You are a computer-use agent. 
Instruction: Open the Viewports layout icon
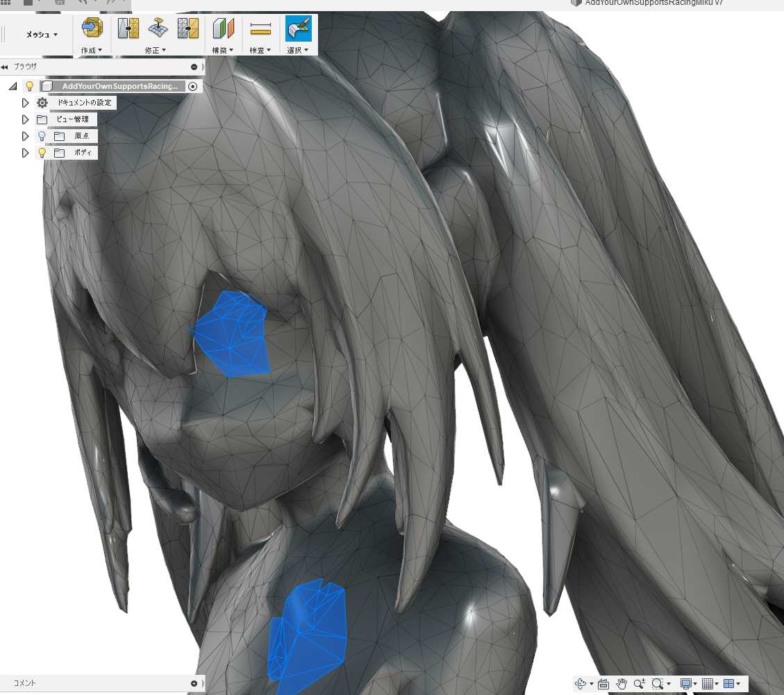pyautogui.click(x=729, y=683)
